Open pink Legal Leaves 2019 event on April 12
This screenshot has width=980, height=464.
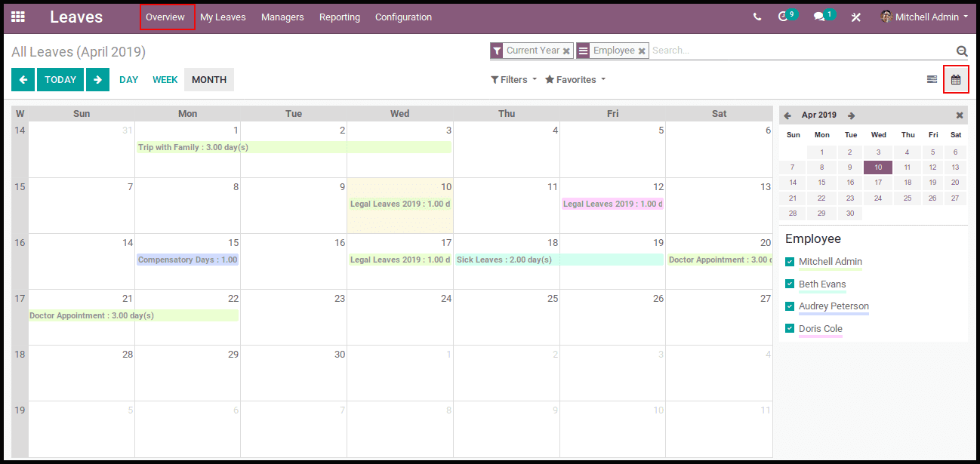pos(612,204)
